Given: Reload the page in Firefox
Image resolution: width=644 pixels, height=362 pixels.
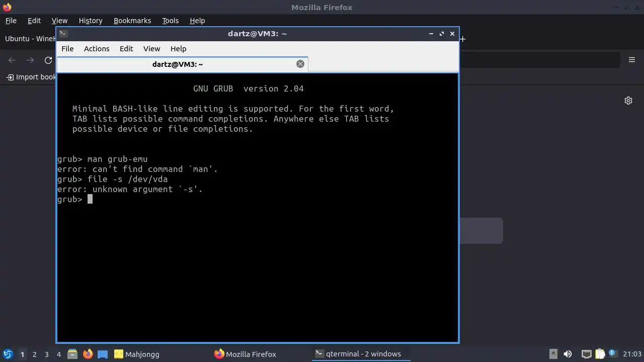Looking at the screenshot, I should tap(48, 60).
